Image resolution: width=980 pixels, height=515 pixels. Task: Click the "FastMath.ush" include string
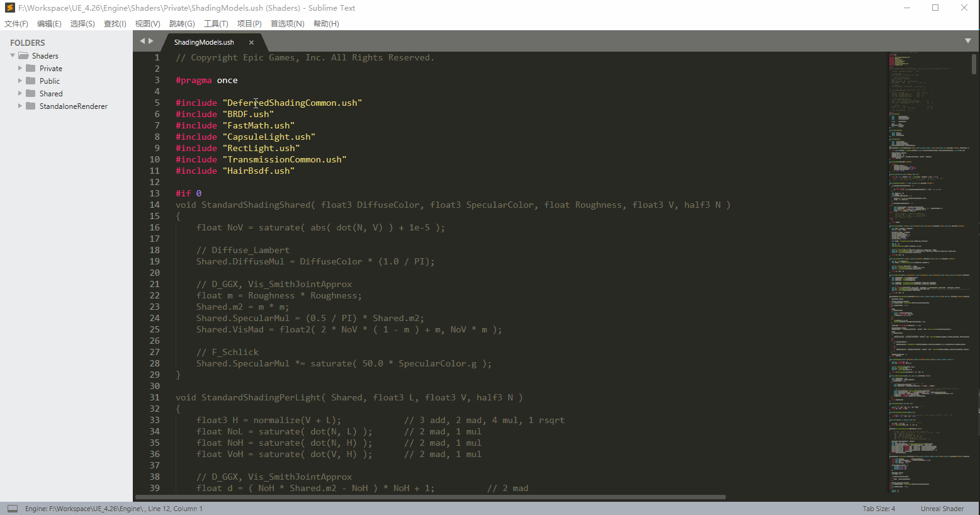(x=259, y=125)
